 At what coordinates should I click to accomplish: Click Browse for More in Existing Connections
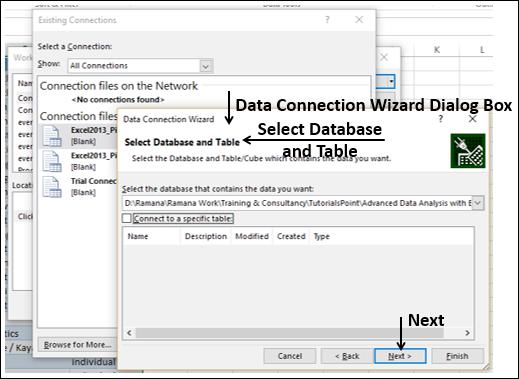point(77,345)
